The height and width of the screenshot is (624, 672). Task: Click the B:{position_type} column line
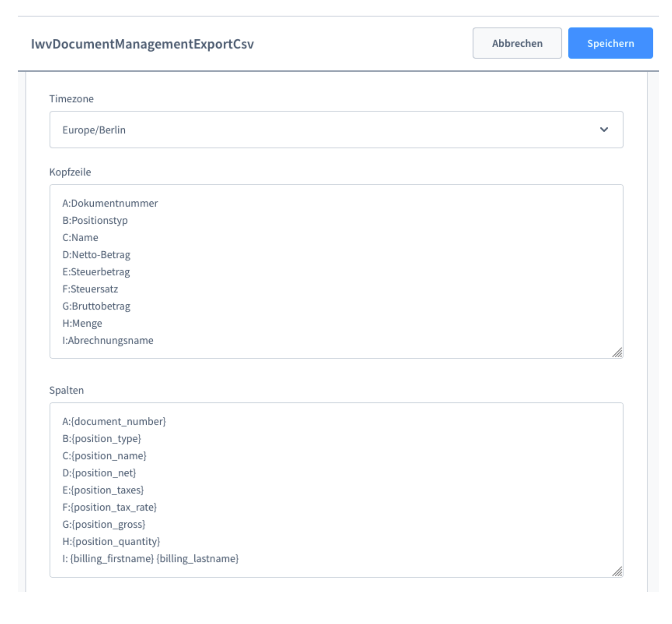[x=102, y=439]
